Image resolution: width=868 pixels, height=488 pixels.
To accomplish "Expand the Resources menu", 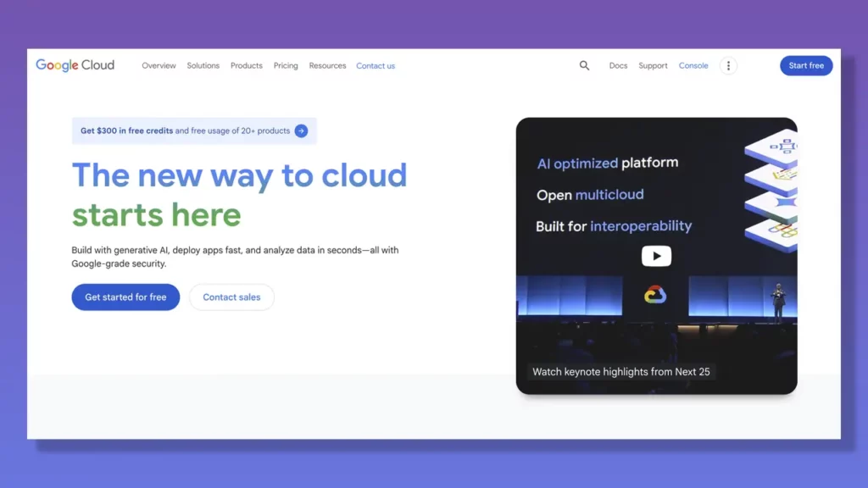I will click(327, 65).
